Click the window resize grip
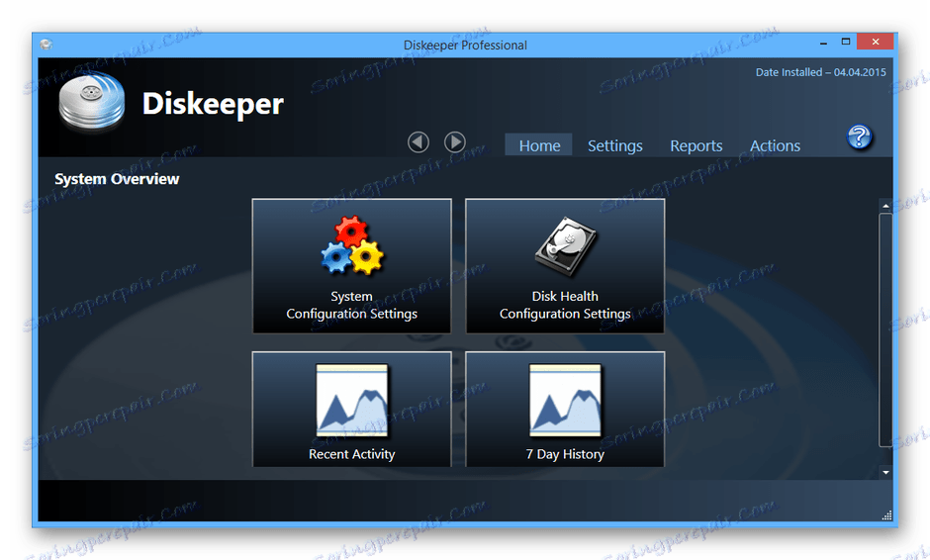The height and width of the screenshot is (560, 930). point(886,515)
